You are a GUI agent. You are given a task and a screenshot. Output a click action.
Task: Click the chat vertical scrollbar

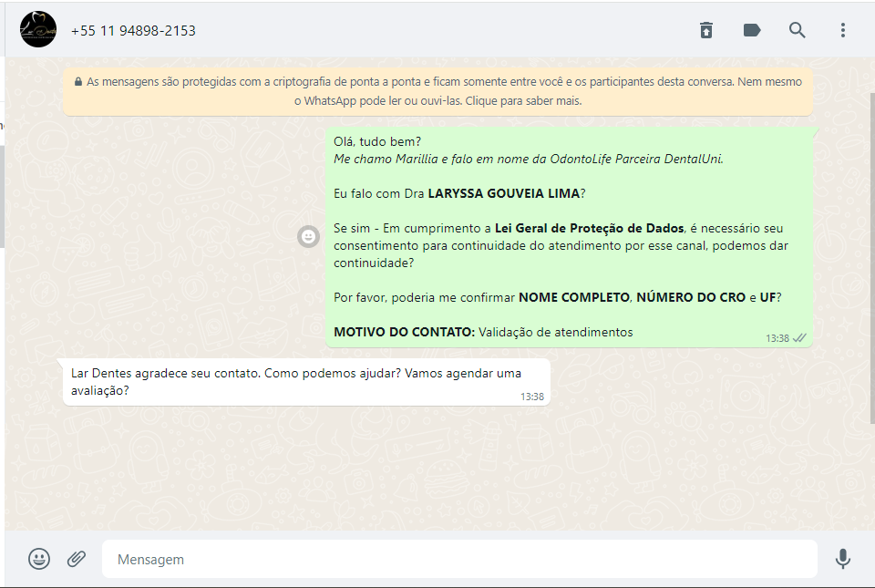[x=872, y=258]
